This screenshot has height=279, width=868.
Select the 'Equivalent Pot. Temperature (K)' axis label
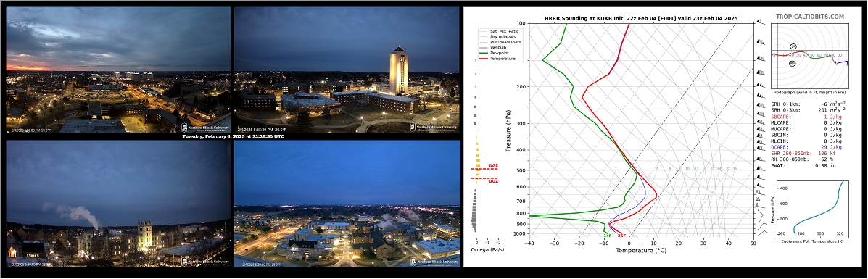814,242
